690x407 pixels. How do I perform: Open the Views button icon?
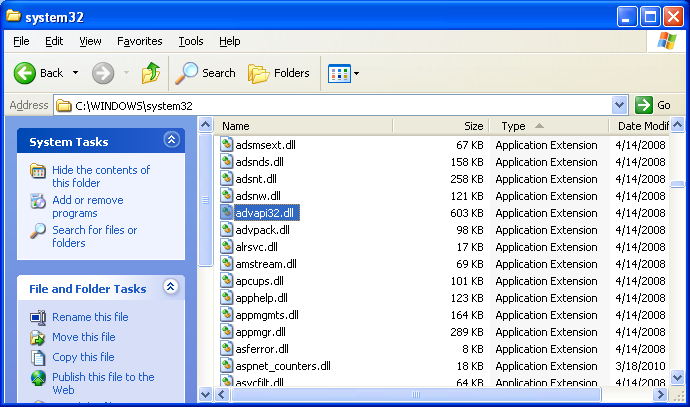339,73
